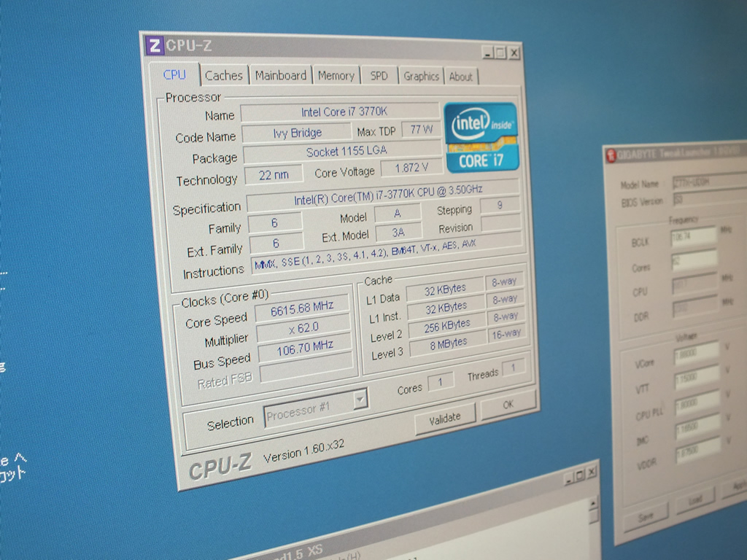
Task: Click the Gigabyte TweakLauncher title bar icon
Action: 611,155
